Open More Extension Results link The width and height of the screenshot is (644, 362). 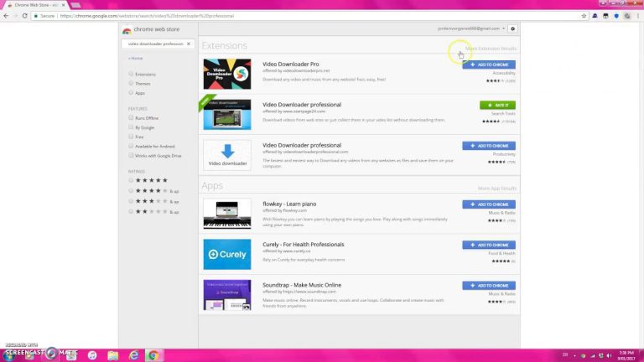pos(491,49)
